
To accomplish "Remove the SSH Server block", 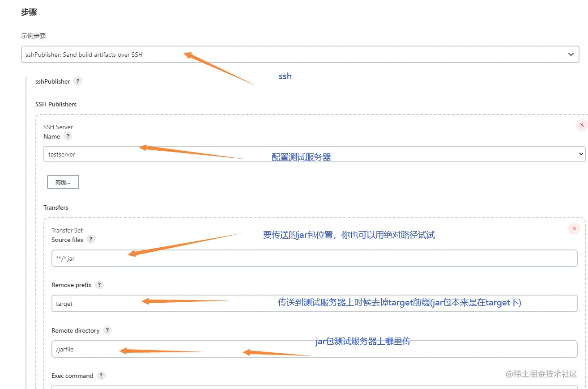I will [x=582, y=125].
